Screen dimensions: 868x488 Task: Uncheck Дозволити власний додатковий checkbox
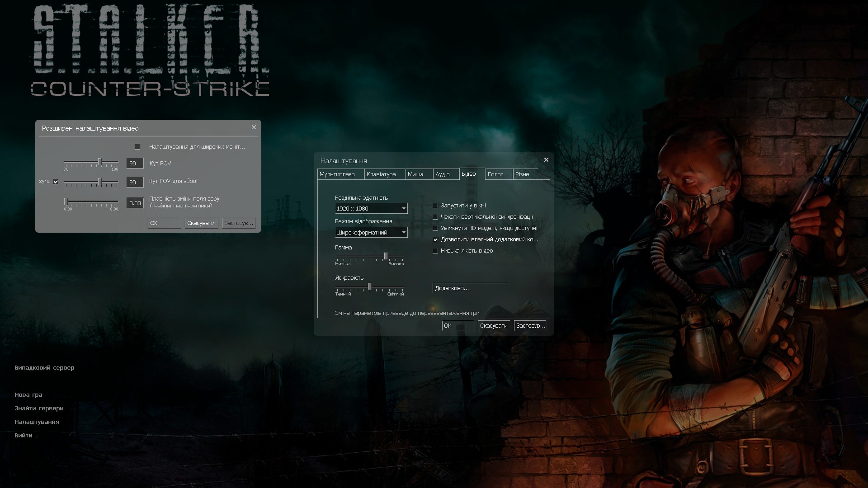click(x=435, y=239)
